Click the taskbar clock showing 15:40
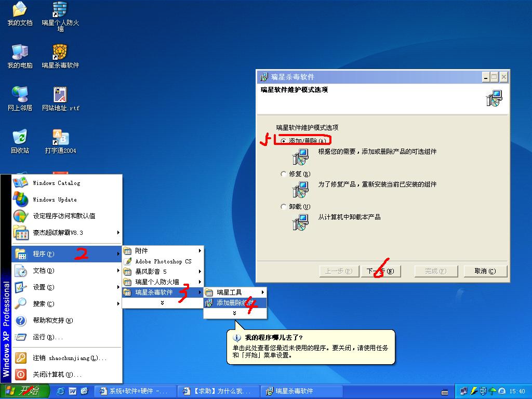 click(517, 391)
